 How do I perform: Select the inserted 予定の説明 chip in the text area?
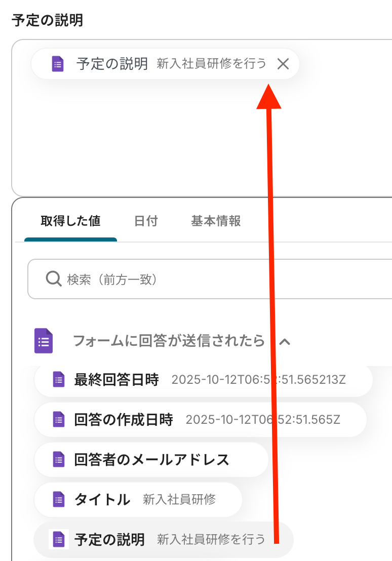165,64
